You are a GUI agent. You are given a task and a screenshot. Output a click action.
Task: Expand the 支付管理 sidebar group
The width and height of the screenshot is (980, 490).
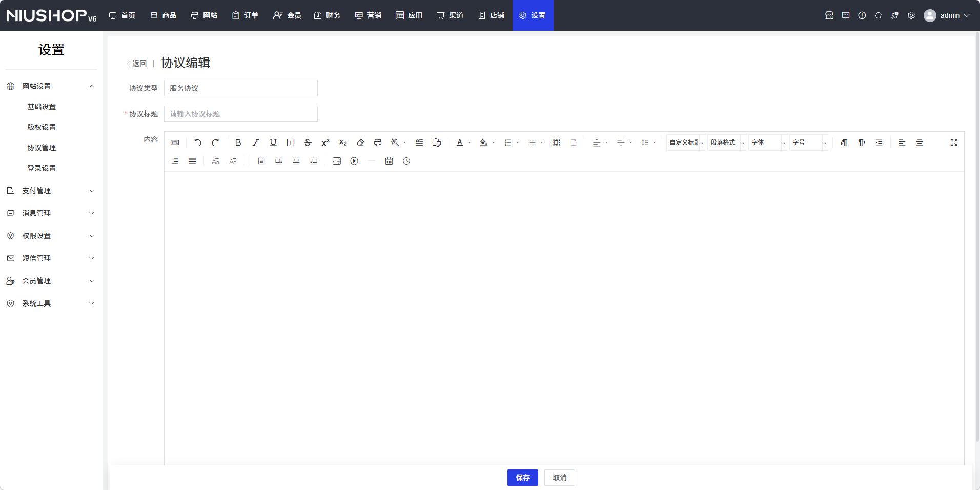tap(51, 191)
